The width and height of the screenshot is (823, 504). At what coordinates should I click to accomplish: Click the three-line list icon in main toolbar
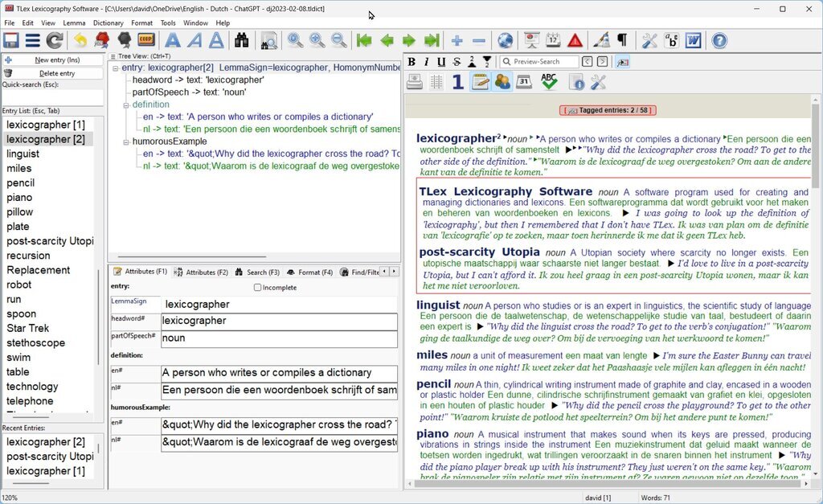(32, 40)
